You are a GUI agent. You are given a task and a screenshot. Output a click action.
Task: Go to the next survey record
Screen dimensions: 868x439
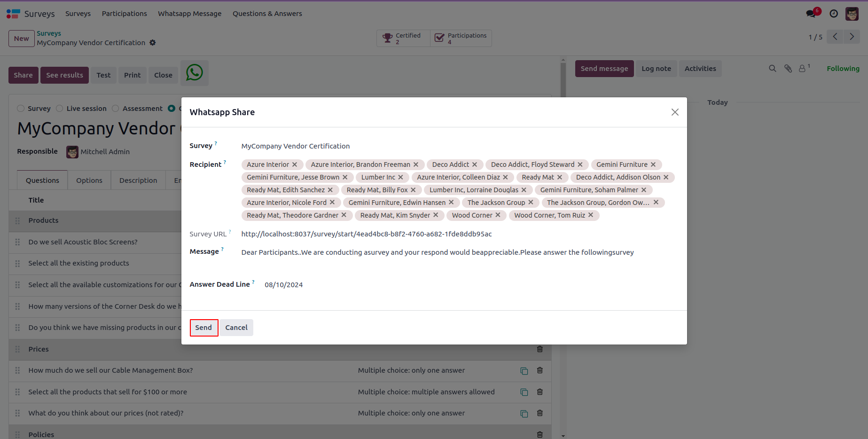(x=852, y=37)
